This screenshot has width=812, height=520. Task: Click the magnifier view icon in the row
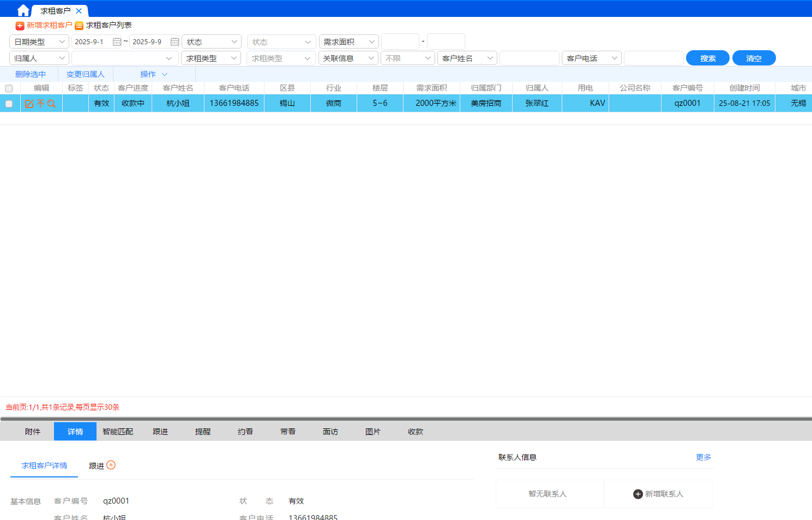click(x=51, y=104)
